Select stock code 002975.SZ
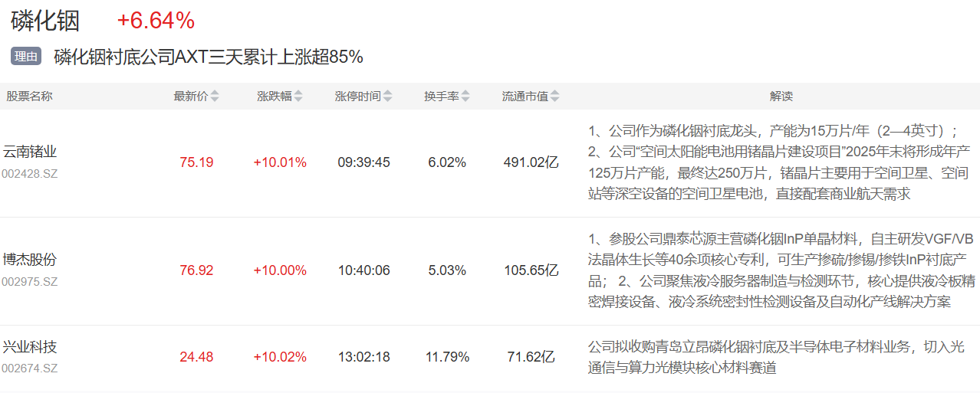 click(x=30, y=282)
